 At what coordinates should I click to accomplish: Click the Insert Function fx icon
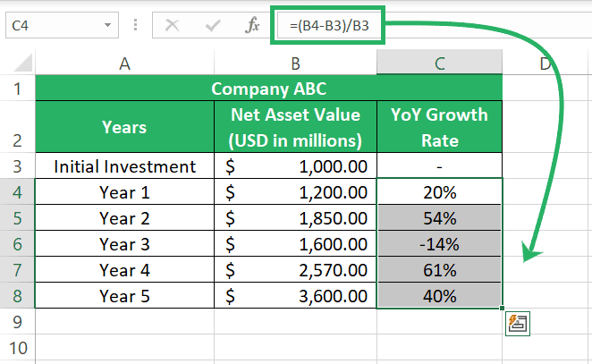pos(252,25)
